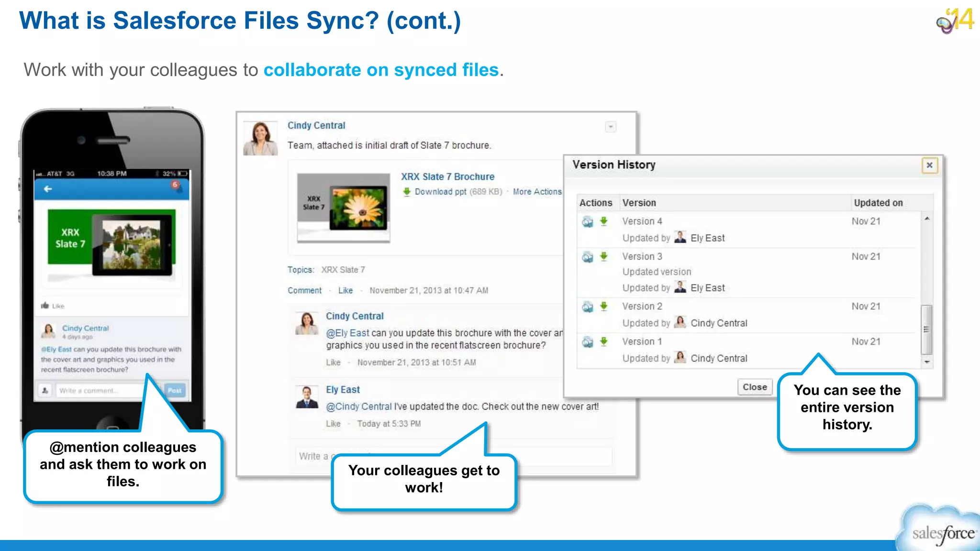Download Version 1 green arrow
The width and height of the screenshot is (980, 551).
point(604,342)
